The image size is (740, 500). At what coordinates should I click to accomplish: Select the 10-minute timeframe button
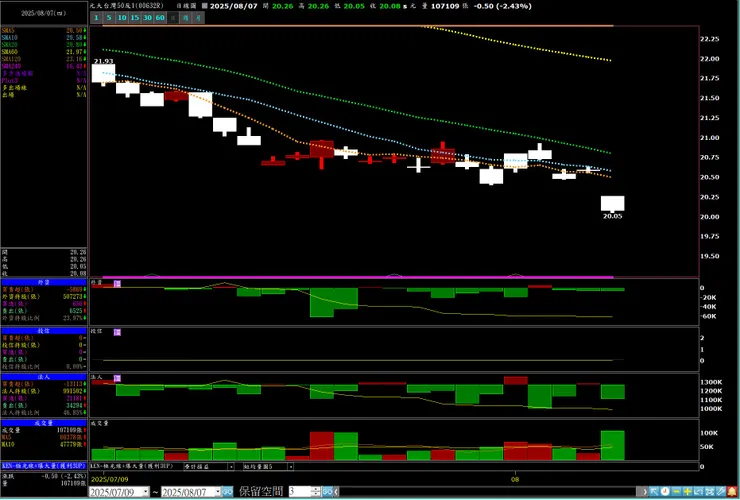click(122, 17)
